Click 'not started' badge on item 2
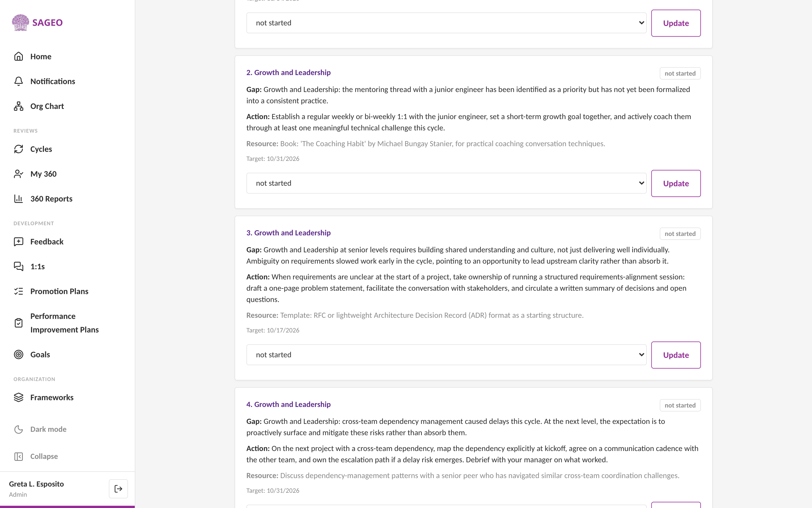Screen dimensions: 812x508 [680, 74]
